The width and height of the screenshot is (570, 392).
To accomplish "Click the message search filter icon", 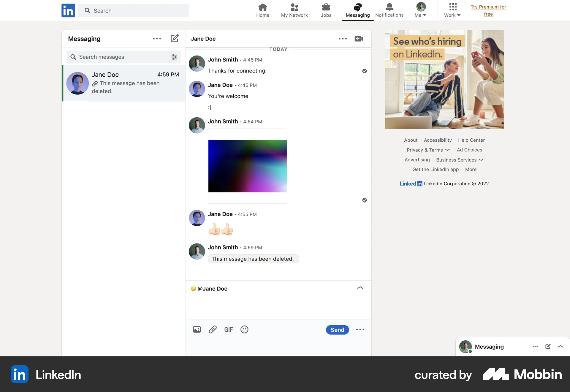I will [x=174, y=57].
